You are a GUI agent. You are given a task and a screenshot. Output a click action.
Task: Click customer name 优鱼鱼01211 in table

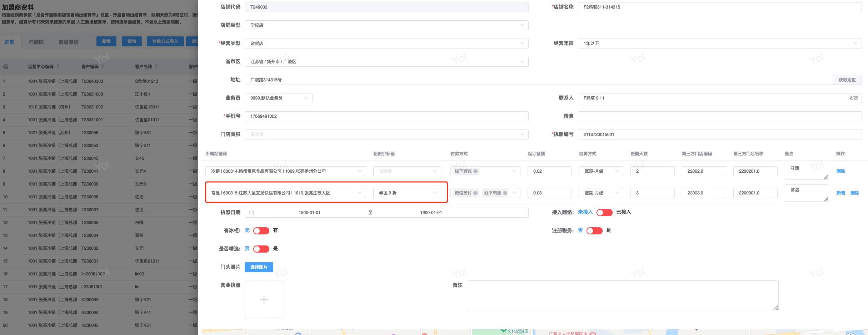click(147, 261)
